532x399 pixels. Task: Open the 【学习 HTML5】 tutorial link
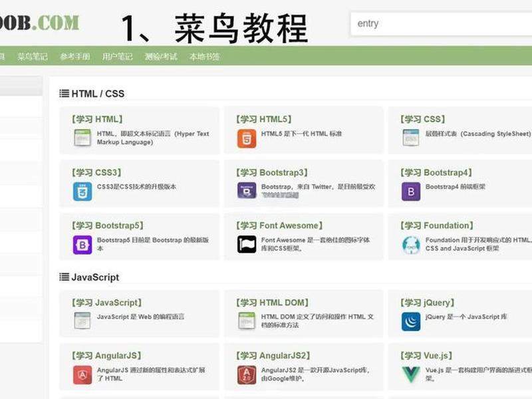(263, 119)
